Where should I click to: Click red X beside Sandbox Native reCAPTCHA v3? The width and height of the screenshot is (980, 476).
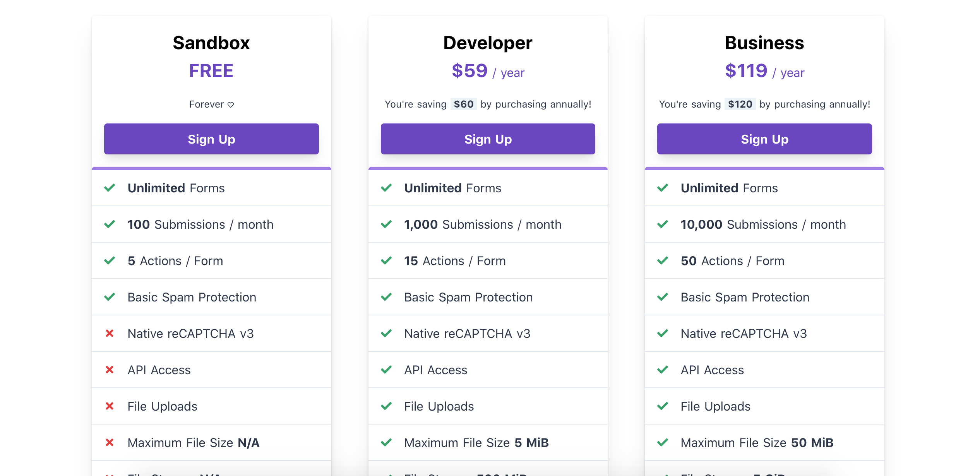point(110,333)
